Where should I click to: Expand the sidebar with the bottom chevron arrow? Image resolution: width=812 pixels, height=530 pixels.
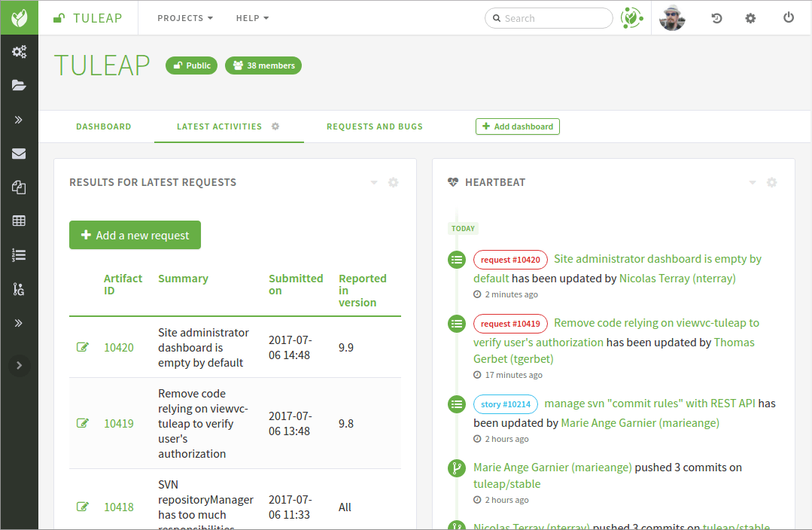(20, 365)
